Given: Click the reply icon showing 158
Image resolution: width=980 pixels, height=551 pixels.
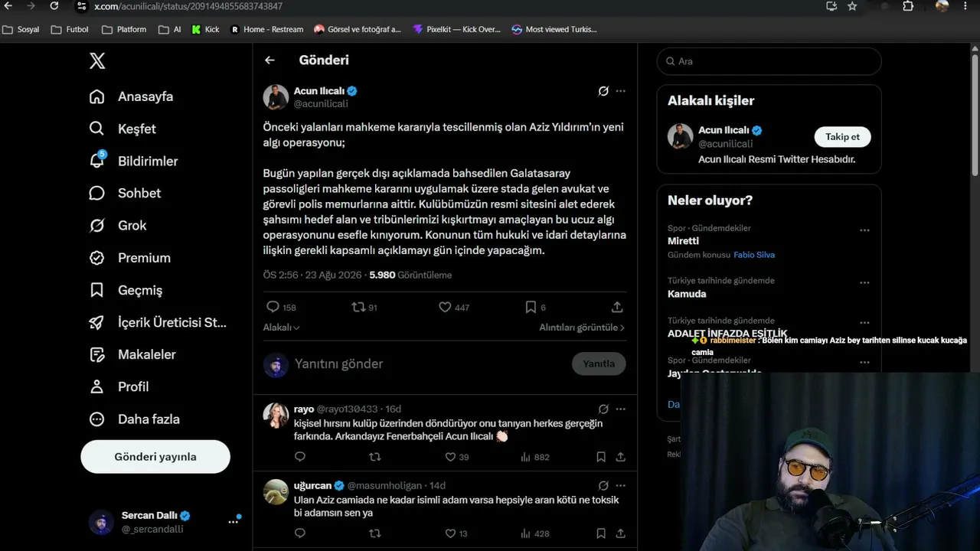Looking at the screenshot, I should (x=273, y=307).
